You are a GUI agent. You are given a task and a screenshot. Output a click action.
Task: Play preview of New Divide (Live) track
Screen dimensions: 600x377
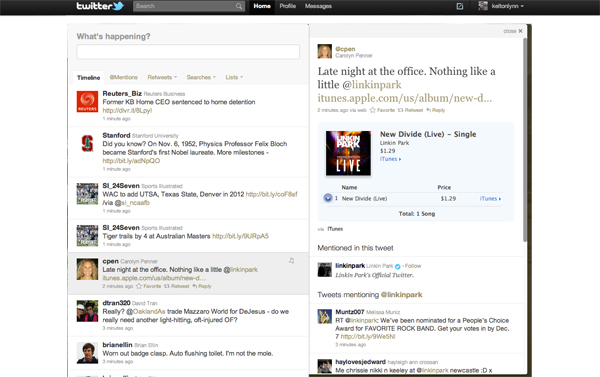point(328,198)
